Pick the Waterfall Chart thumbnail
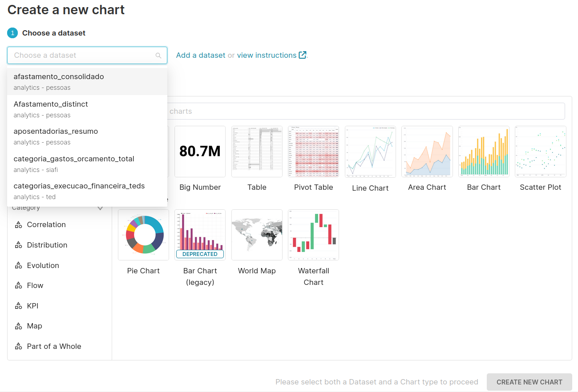Image resolution: width=578 pixels, height=392 pixels. (313, 235)
